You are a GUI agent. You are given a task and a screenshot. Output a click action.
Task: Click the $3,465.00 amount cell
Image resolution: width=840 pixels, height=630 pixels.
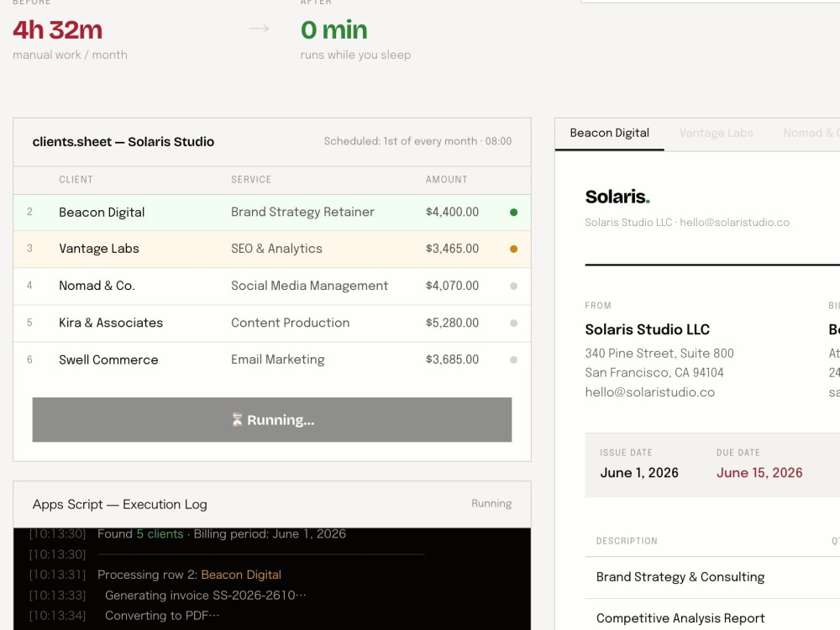click(452, 249)
